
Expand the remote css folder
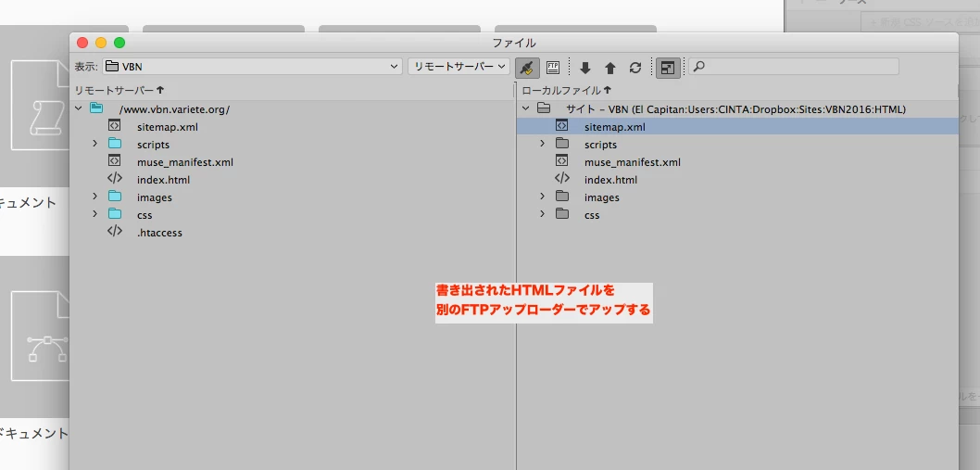coord(95,213)
